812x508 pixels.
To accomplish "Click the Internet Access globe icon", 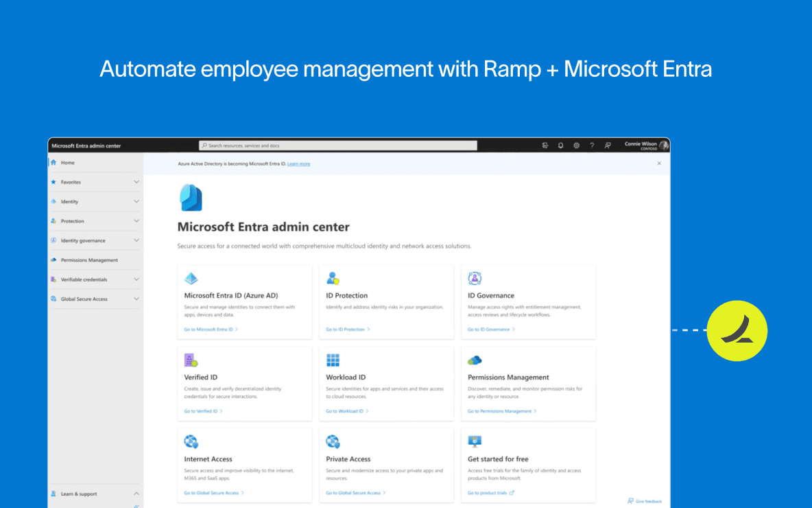I will (x=191, y=441).
